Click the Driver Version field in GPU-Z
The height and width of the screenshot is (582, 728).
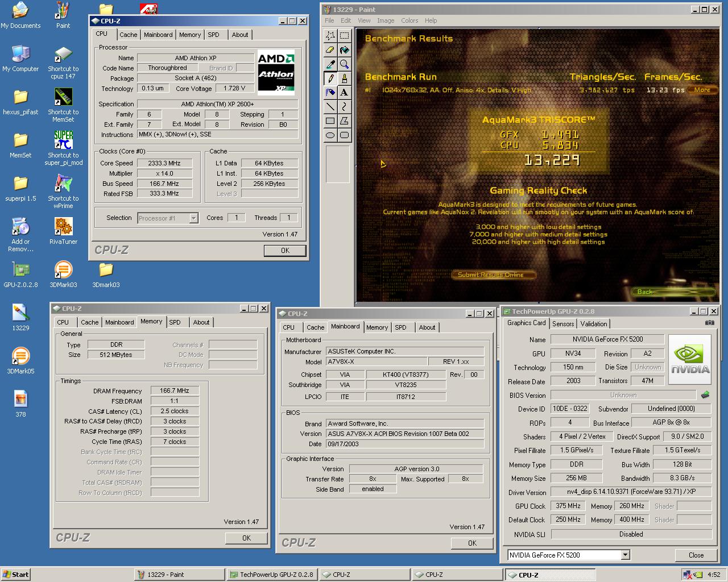[x=631, y=492]
